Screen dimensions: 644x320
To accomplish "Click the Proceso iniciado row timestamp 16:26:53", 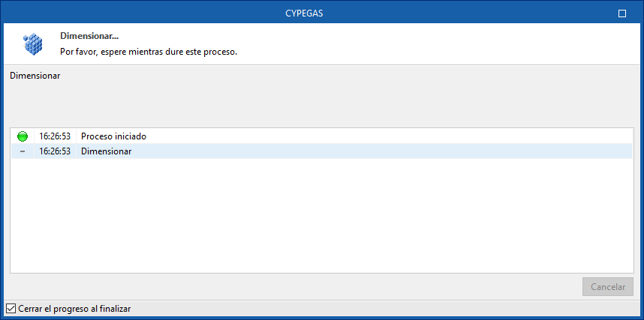I will point(55,136).
